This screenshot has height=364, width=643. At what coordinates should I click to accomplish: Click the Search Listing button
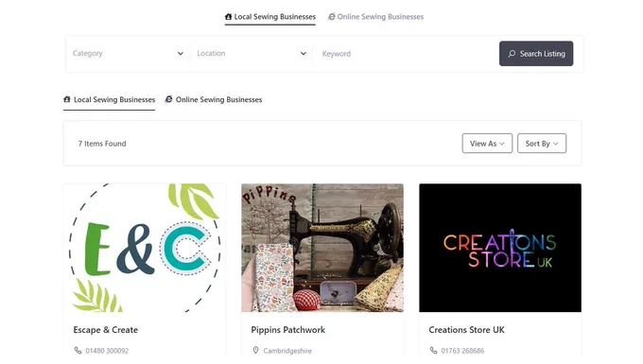(x=536, y=53)
